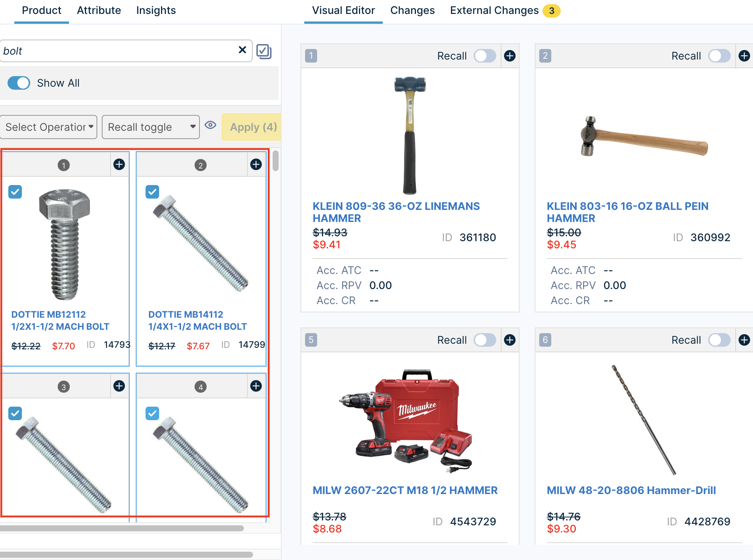Image resolution: width=753 pixels, height=560 pixels.
Task: Click result number badge 3 circle
Action: 64,387
